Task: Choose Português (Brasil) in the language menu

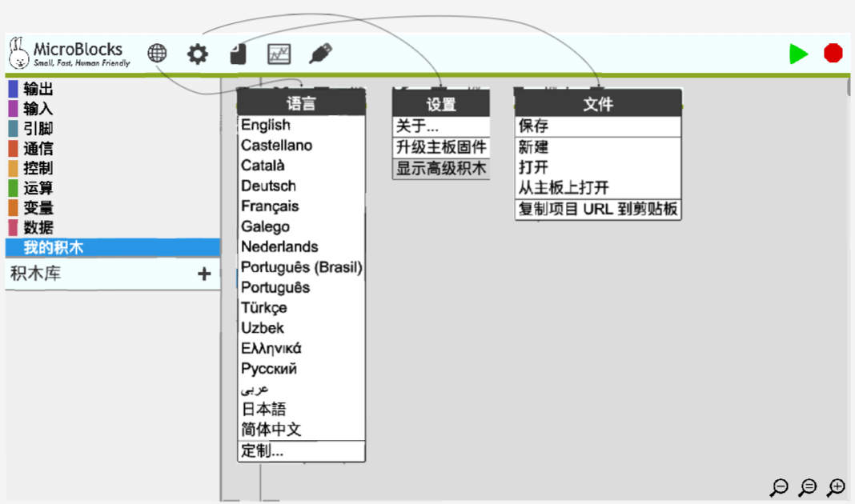Action: [x=301, y=267]
